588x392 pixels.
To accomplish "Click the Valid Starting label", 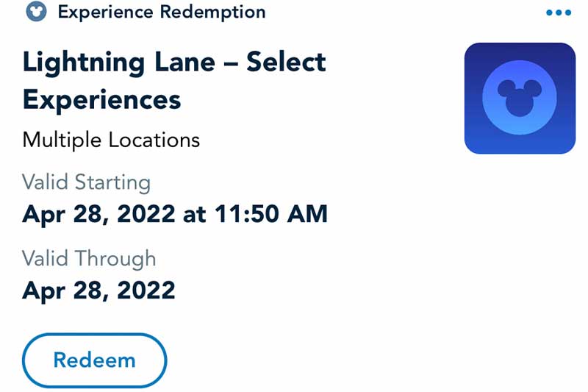I will [x=86, y=182].
